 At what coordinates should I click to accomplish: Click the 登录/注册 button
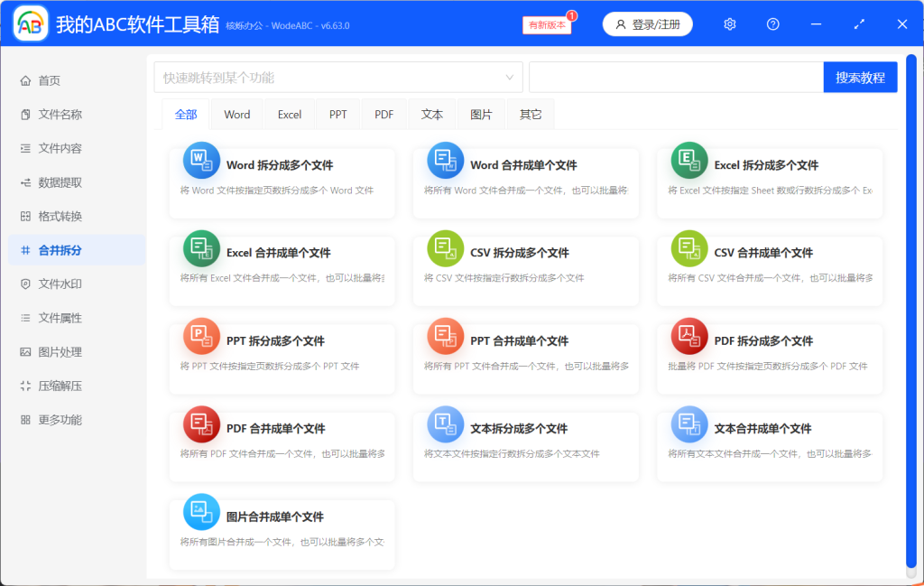click(x=647, y=24)
